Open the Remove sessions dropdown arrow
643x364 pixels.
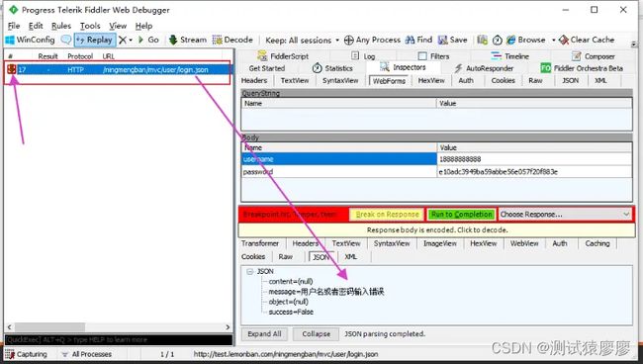tap(131, 41)
